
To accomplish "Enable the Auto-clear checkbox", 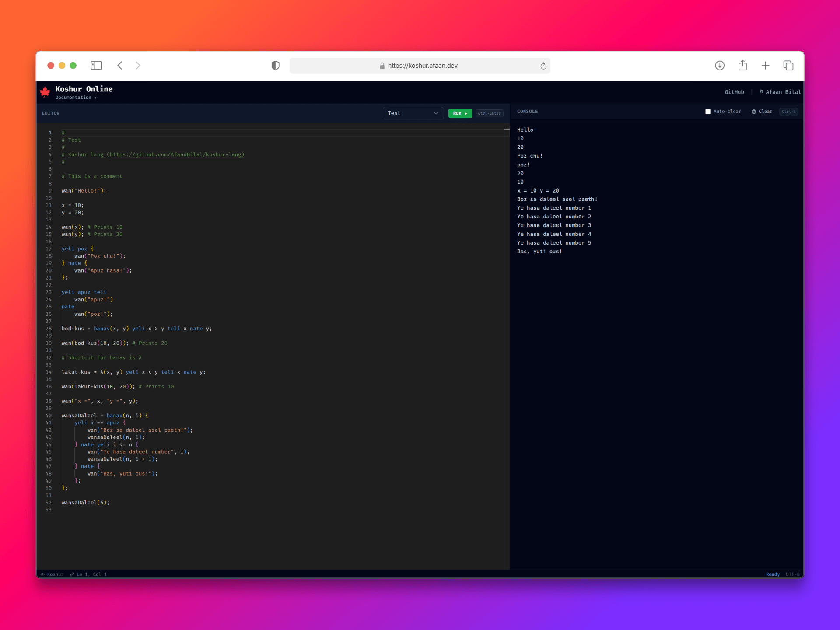I will [708, 112].
